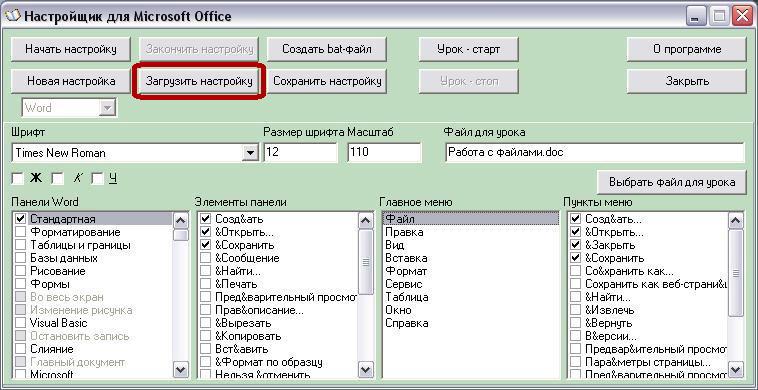
Task: Uncheck 'Созд&ать' in Элементы панели
Action: pos(205,219)
